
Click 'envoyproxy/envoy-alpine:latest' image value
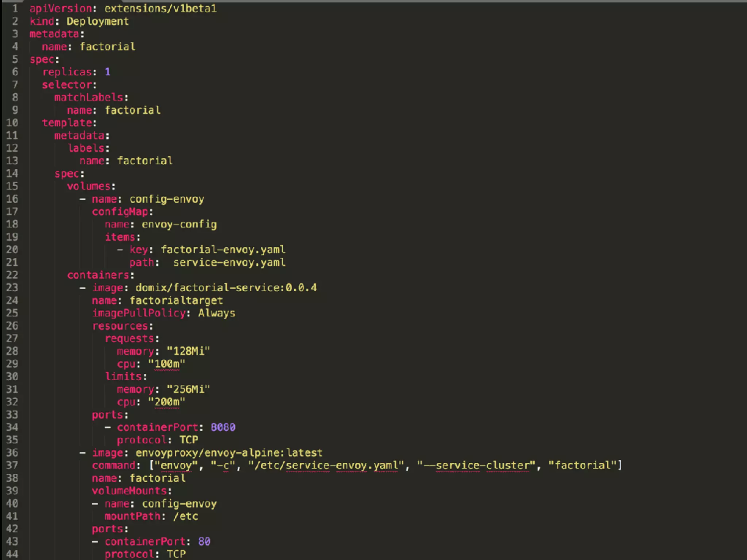point(229,453)
